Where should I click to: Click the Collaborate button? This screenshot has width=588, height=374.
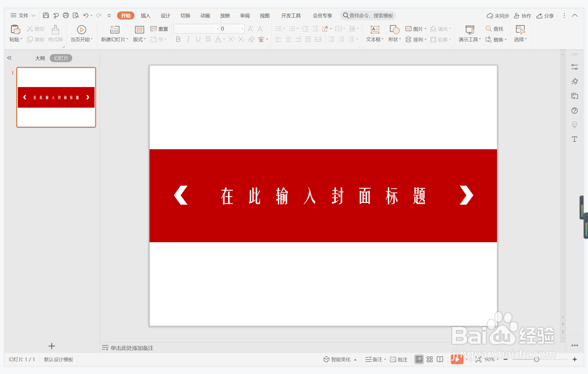coord(523,16)
